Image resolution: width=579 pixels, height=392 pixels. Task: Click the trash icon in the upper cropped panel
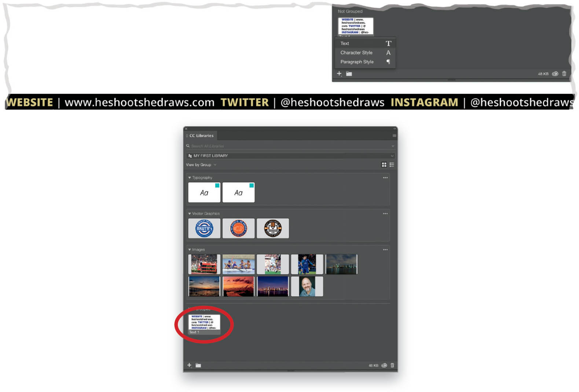point(564,74)
